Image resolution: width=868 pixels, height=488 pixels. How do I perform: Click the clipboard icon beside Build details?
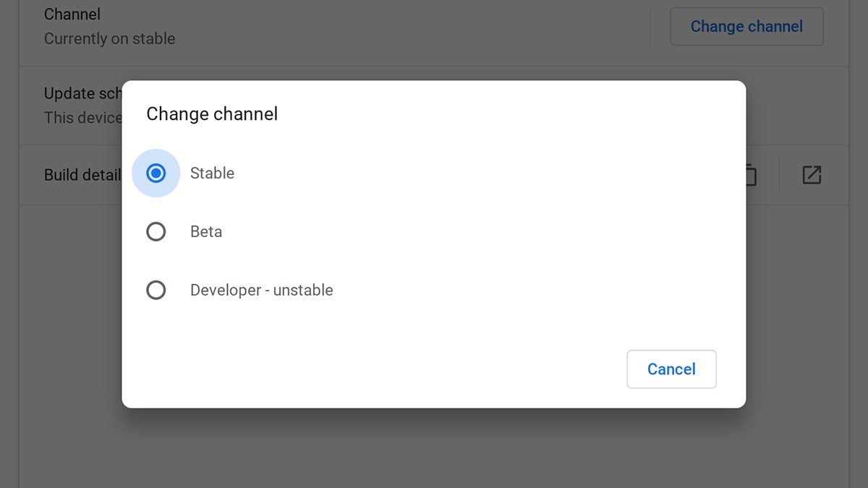(749, 174)
